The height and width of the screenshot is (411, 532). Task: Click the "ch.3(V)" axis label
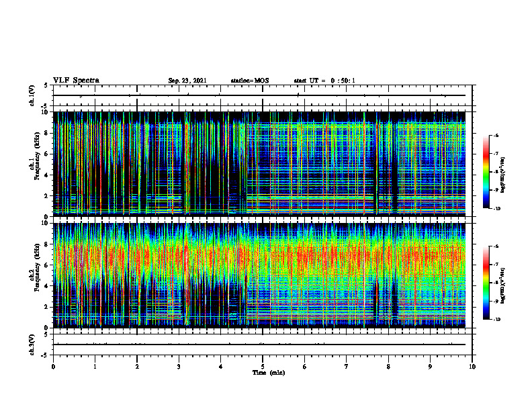(x=32, y=345)
